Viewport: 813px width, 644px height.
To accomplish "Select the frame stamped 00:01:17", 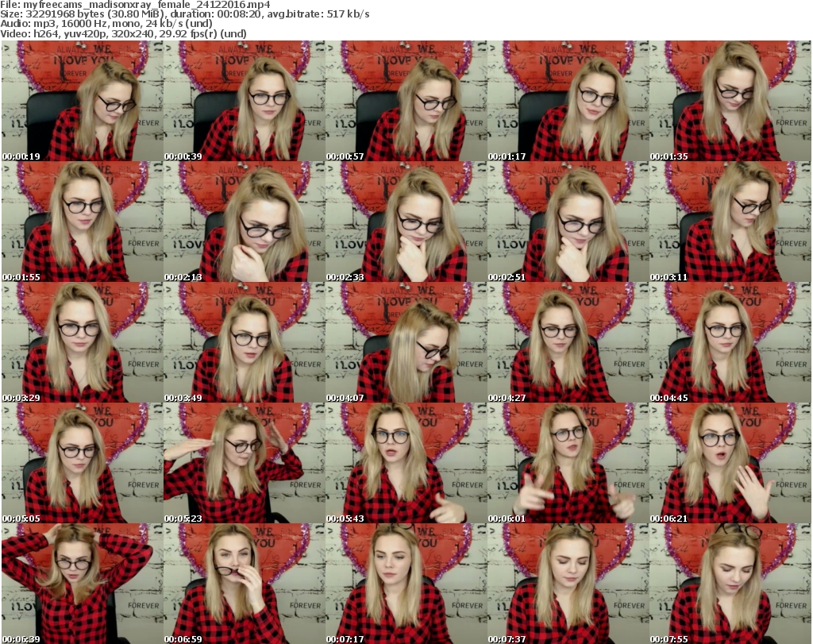I will click(x=568, y=101).
